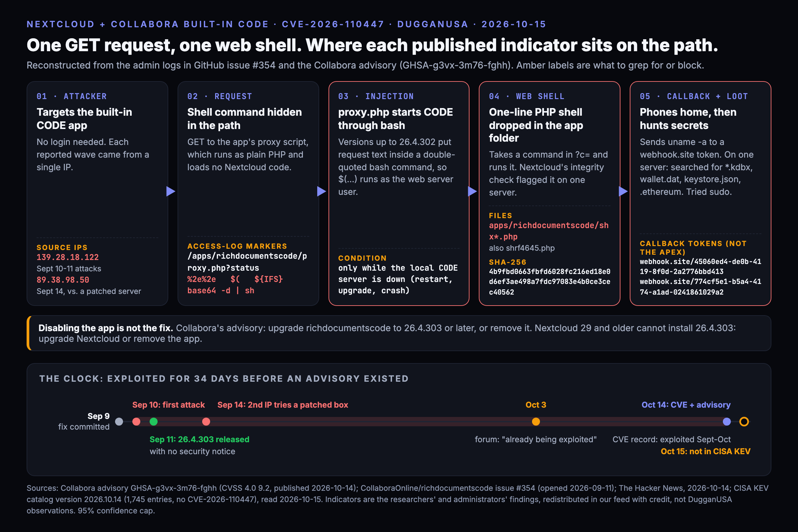Image resolution: width=798 pixels, height=532 pixels.
Task: Click the purple Oct 14 CVE advisory dot
Action: click(727, 422)
